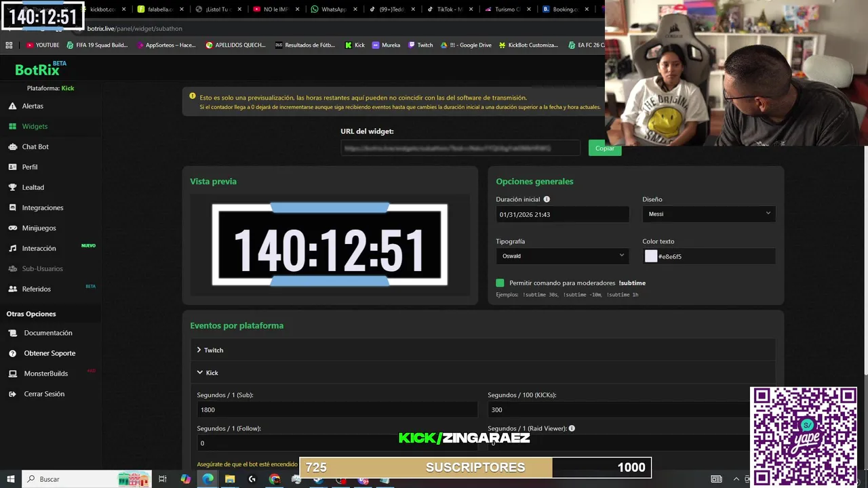Screen dimensions: 868x488
Task: Click Obtener Soporte help icon
Action: coord(12,353)
